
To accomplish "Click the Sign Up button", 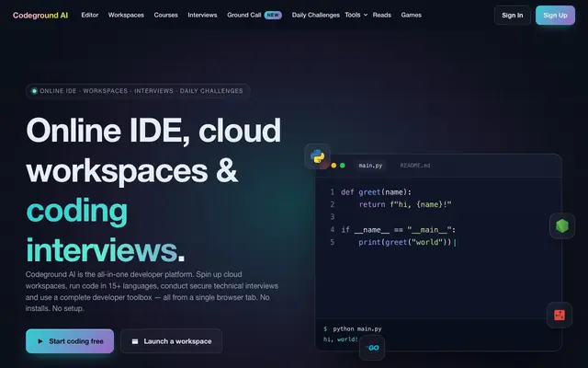I will coord(555,16).
